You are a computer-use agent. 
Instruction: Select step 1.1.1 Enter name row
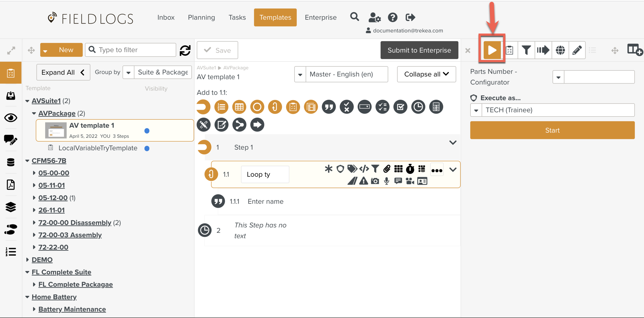coord(335,202)
